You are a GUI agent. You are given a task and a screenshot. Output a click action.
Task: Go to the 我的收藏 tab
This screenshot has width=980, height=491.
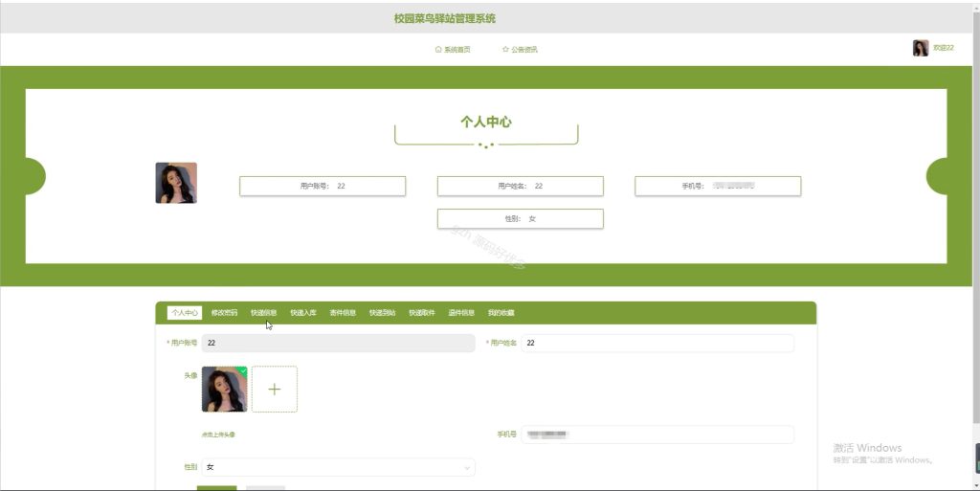[501, 313]
